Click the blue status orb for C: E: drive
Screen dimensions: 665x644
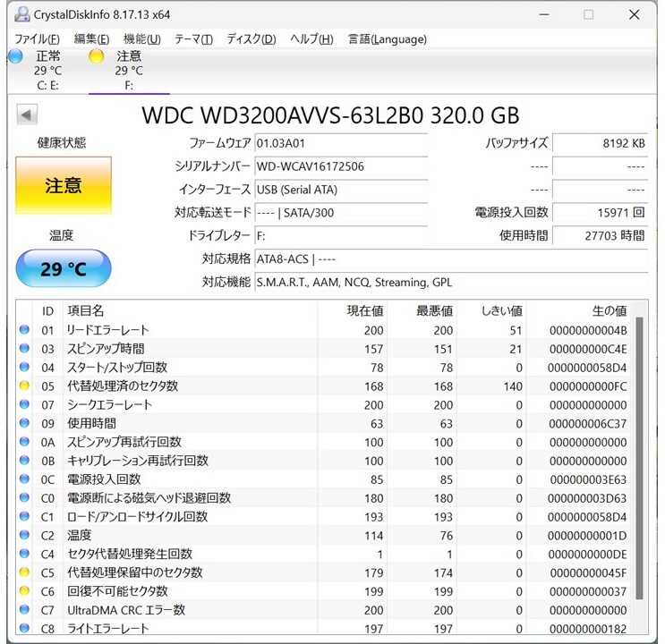point(16,56)
